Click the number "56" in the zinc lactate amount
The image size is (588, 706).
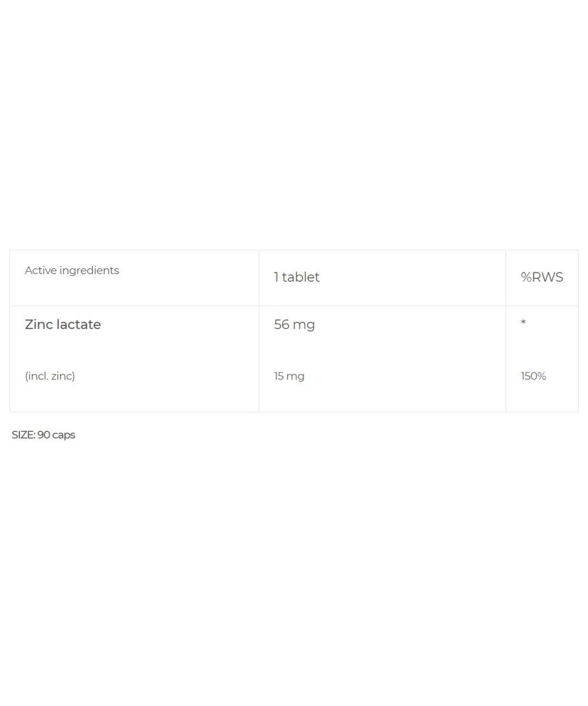282,325
